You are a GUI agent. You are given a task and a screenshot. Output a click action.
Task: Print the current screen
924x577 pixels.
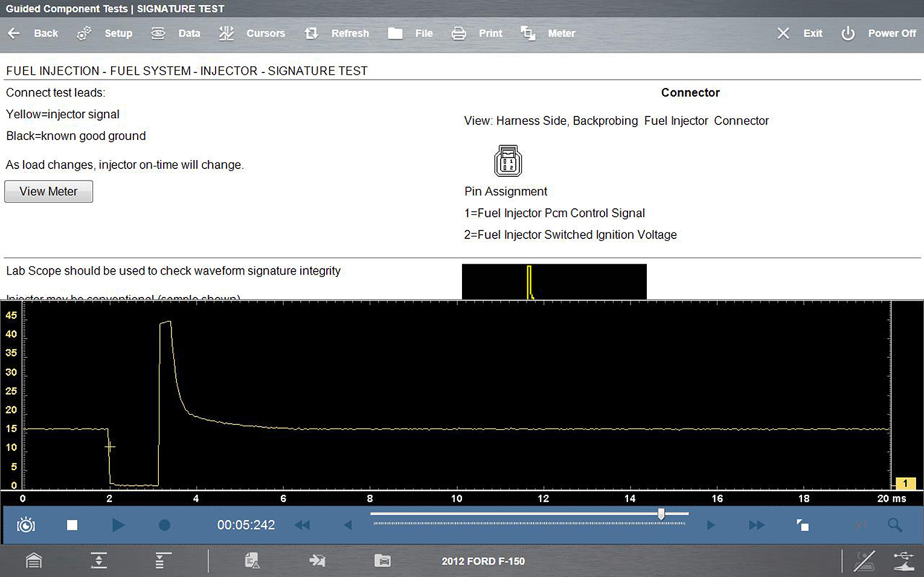tap(476, 33)
